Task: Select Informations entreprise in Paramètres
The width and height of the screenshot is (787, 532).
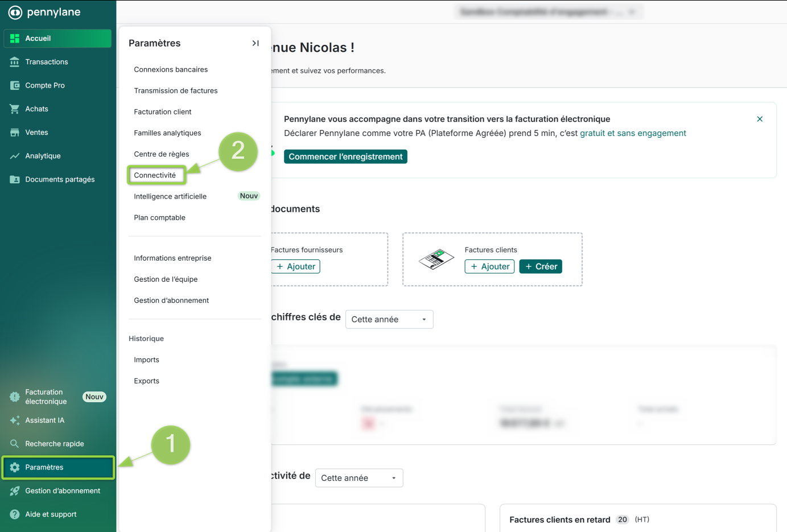Action: pos(172,258)
